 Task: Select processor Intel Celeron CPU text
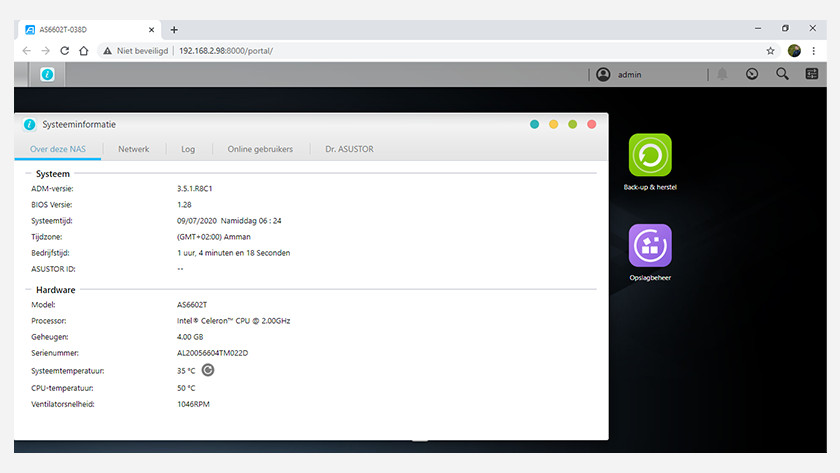233,321
